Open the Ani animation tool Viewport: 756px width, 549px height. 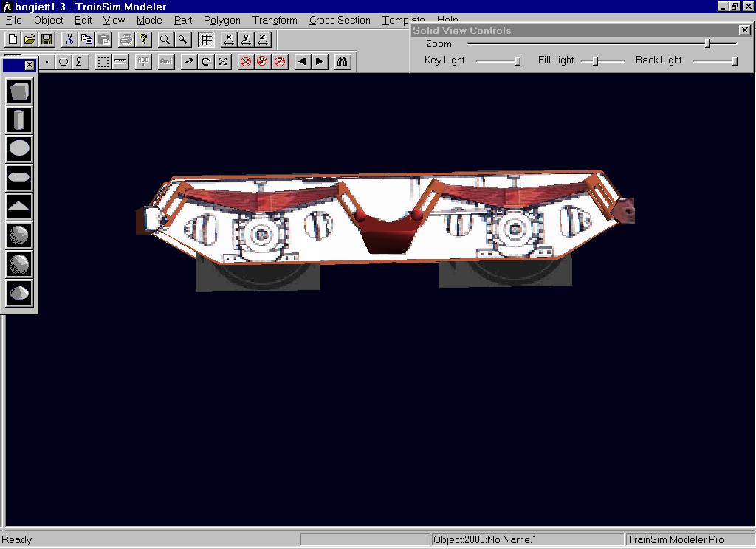click(165, 62)
